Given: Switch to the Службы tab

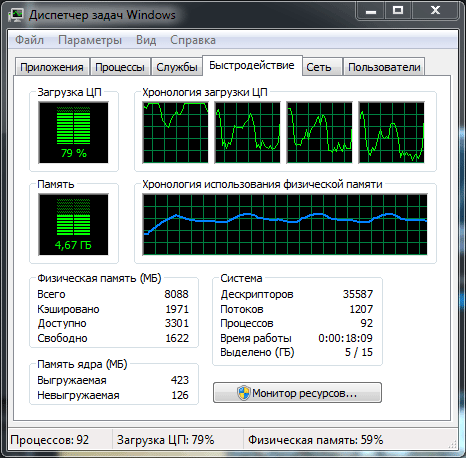Looking at the screenshot, I should click(177, 67).
